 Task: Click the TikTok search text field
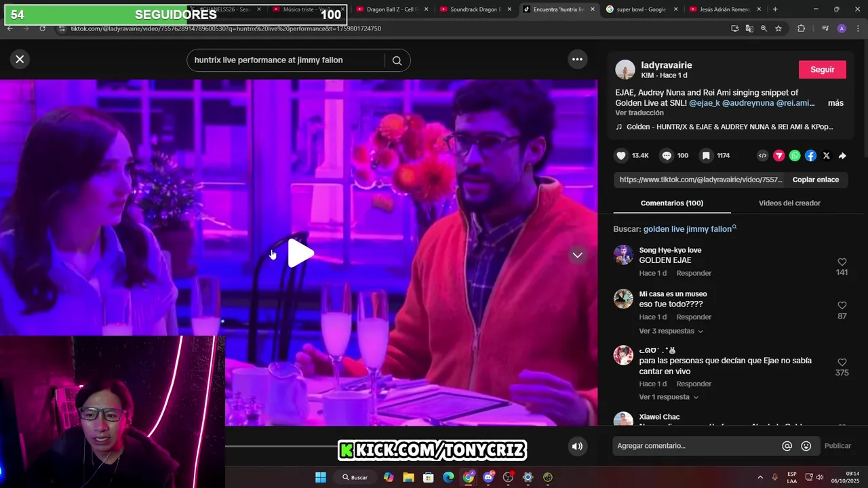point(285,60)
